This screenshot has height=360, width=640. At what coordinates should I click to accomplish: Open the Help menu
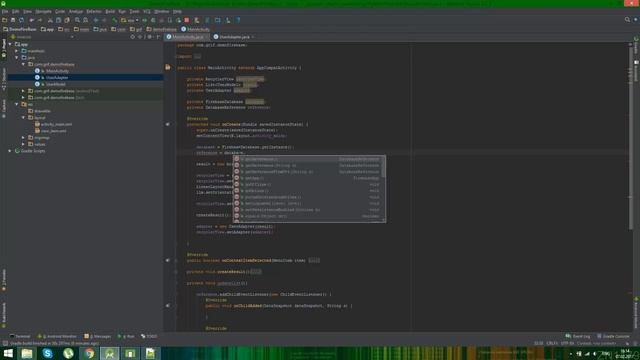click(177, 11)
